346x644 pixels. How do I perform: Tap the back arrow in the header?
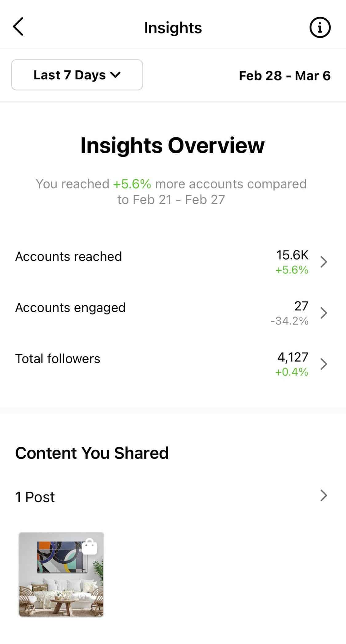(x=18, y=27)
